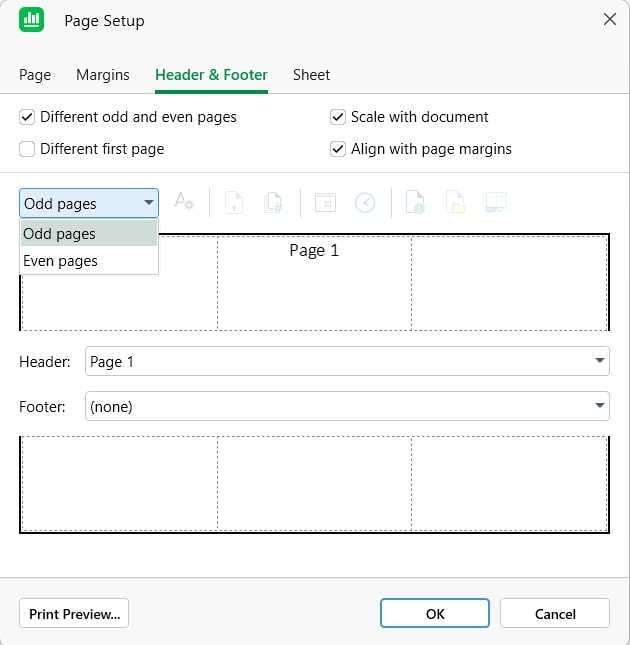Confirm settings with the OK button
This screenshot has width=630, height=645.
435,614
